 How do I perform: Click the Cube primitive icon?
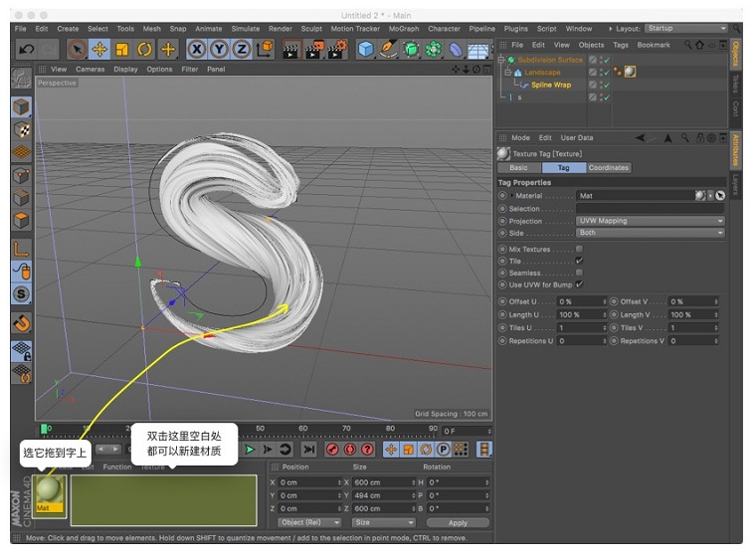click(x=366, y=49)
